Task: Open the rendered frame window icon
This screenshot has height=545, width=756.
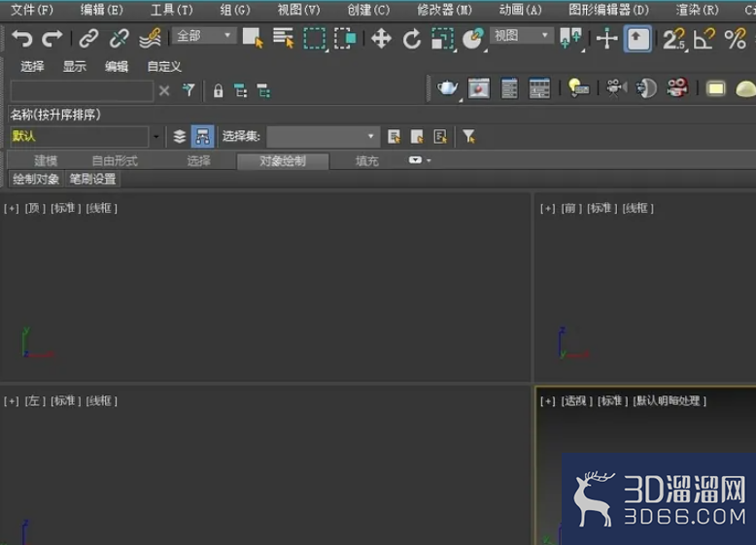Action: point(479,88)
